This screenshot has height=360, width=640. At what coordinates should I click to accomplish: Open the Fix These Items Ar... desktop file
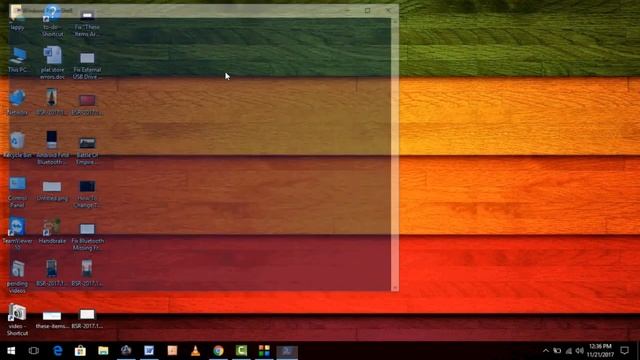(87, 23)
